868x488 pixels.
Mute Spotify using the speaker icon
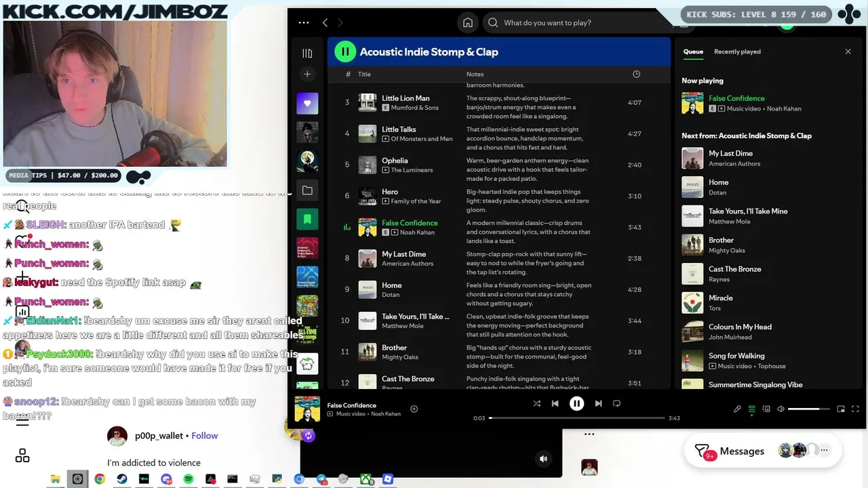(x=781, y=409)
